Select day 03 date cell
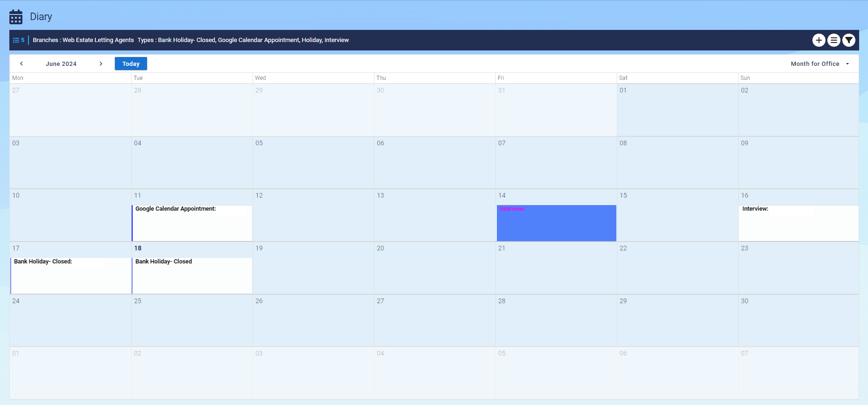 71,163
